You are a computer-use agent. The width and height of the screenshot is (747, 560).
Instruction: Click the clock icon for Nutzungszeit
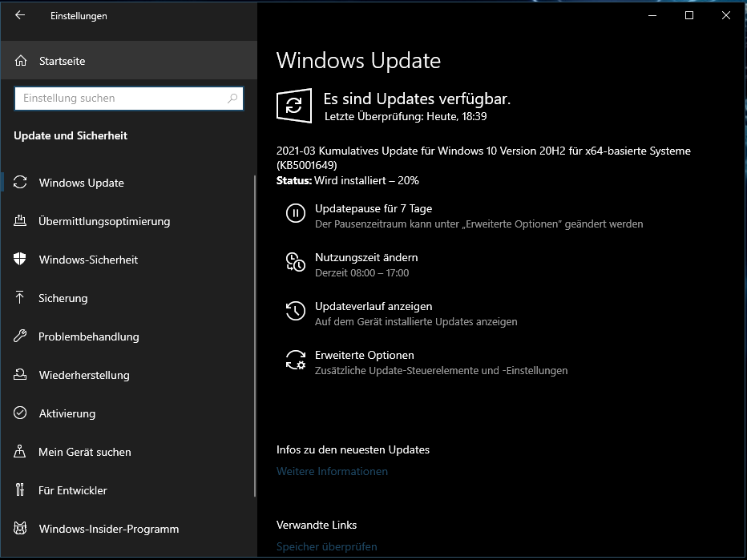pyautogui.click(x=296, y=262)
